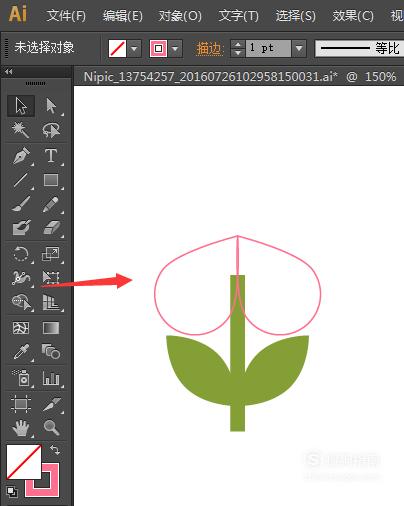Select the Mesh tool
The width and height of the screenshot is (404, 506).
tap(21, 328)
